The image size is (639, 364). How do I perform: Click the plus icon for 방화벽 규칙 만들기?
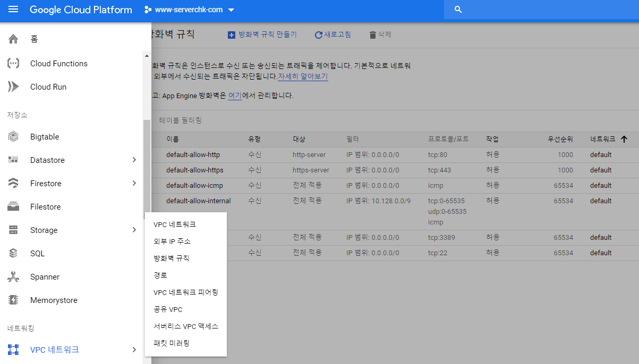[232, 35]
